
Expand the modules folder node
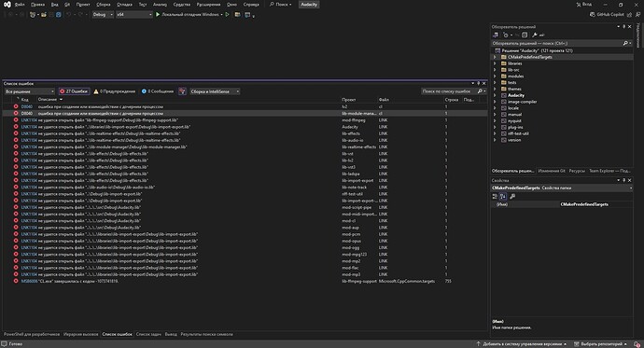click(x=495, y=77)
